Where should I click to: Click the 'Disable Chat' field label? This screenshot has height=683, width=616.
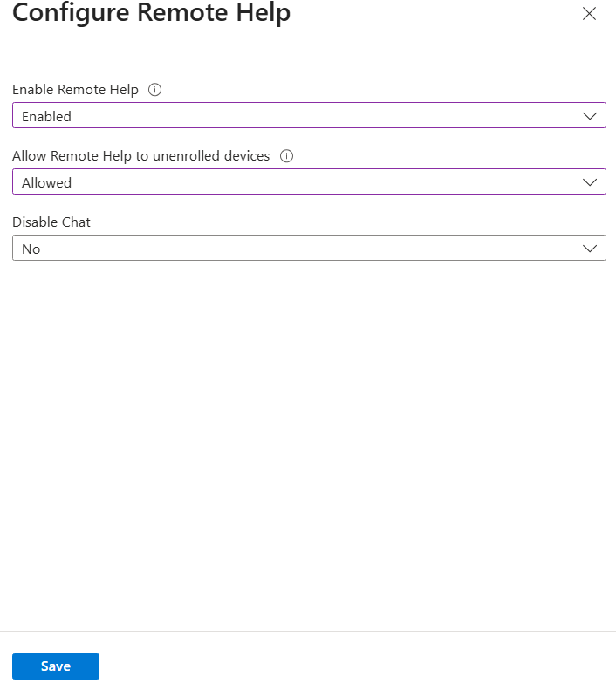coord(51,222)
